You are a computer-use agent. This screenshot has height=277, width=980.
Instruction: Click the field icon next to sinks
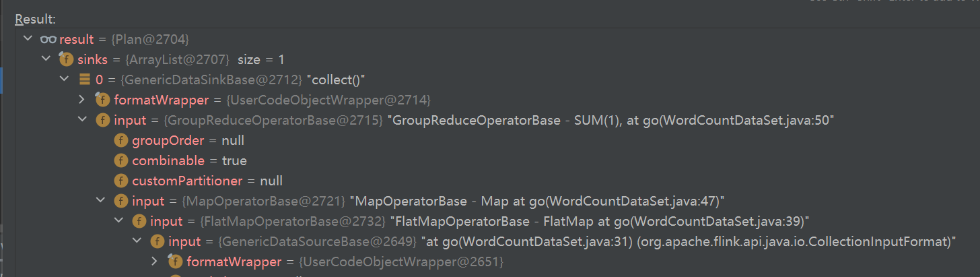pyautogui.click(x=66, y=59)
